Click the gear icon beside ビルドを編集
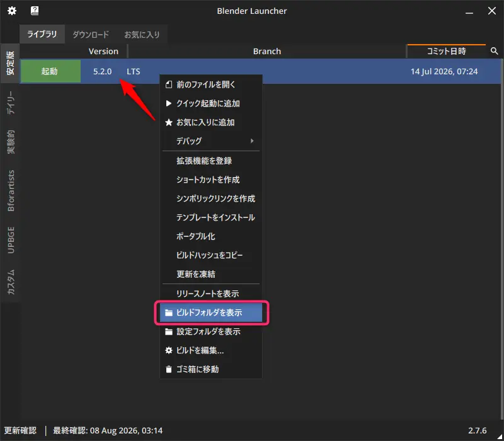This screenshot has width=504, height=441. 168,350
